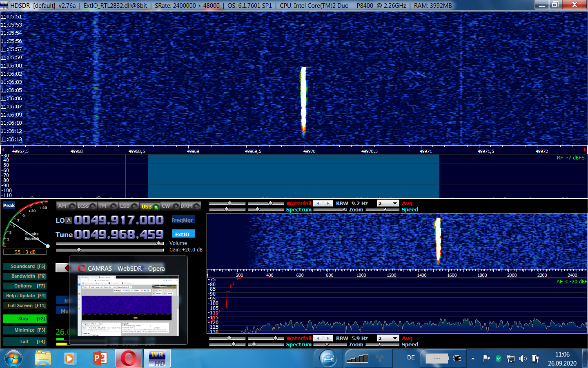Open Options [F7]

(24, 286)
